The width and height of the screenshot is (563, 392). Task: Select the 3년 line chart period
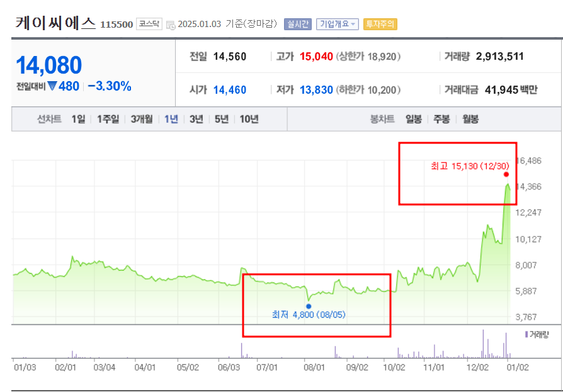pyautogui.click(x=196, y=119)
